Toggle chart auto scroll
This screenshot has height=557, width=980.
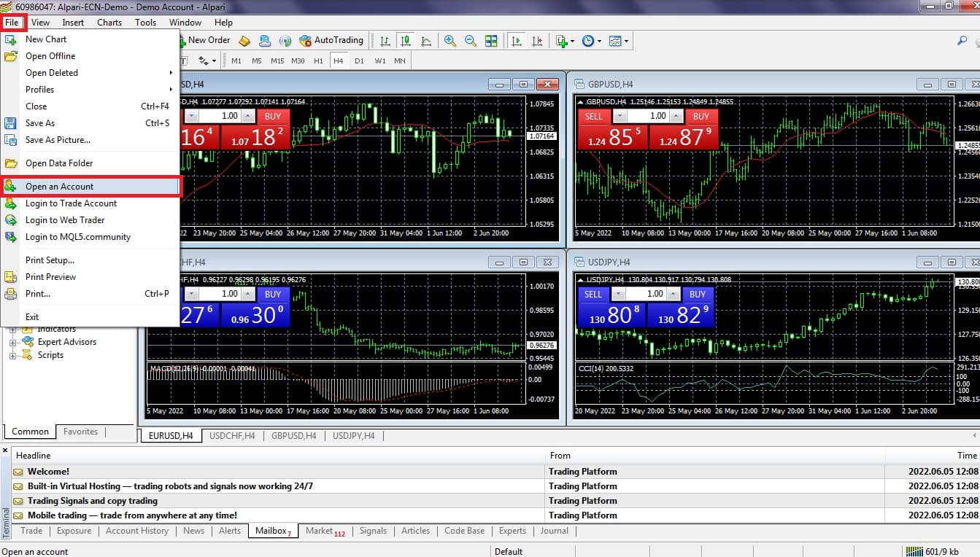pos(517,41)
